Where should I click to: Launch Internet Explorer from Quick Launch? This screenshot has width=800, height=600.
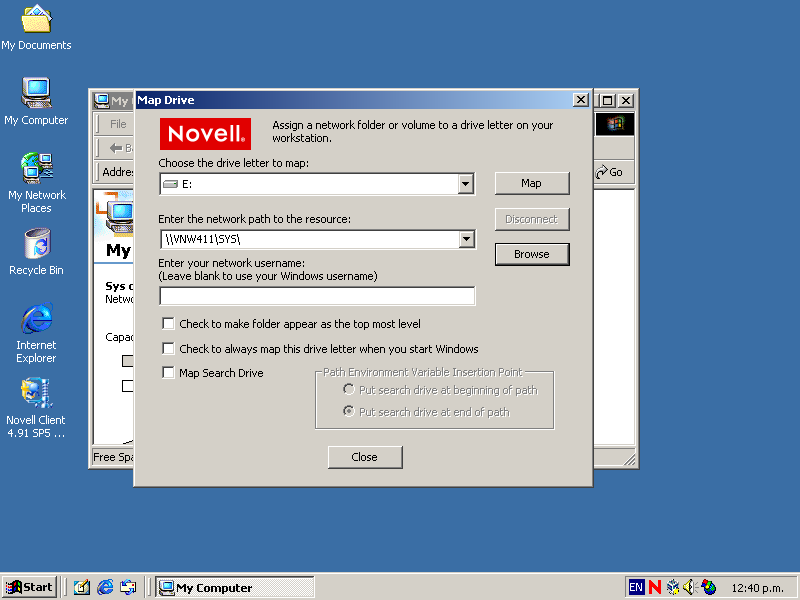105,587
